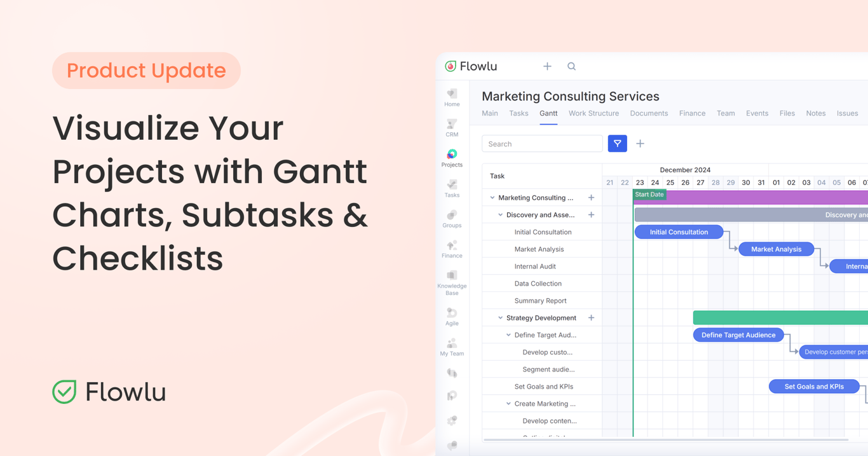
Task: Click the plus icon in the top bar
Action: pos(547,66)
